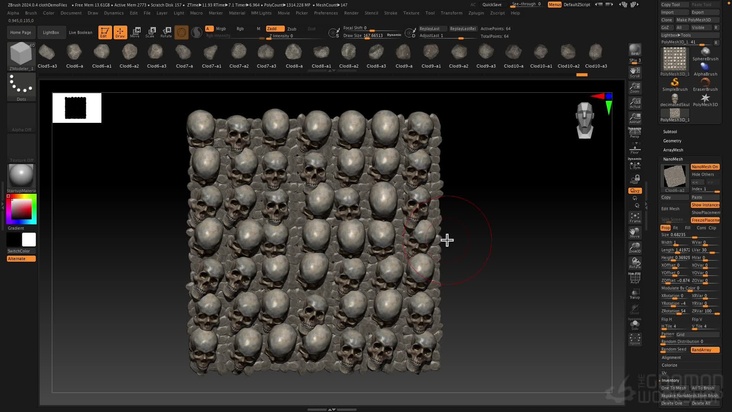
Task: Select the Clod5-a3 rock brush
Action: coord(47,56)
